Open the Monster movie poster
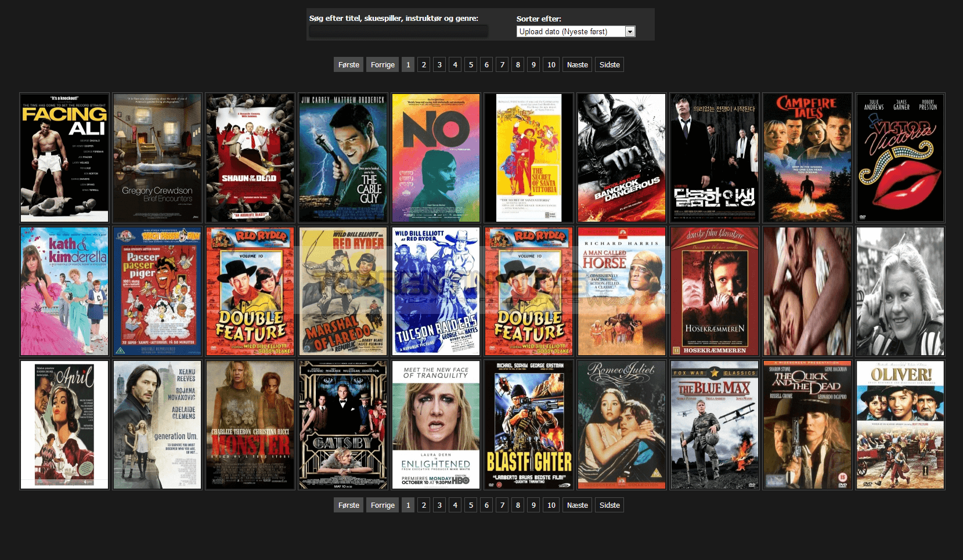Viewport: 963px width, 560px height. (x=250, y=425)
